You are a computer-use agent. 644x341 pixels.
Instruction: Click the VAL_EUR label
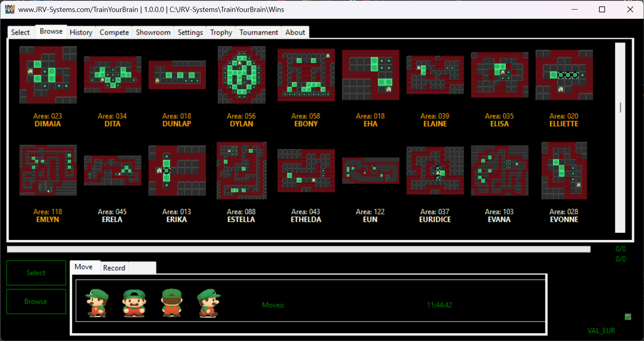(601, 331)
